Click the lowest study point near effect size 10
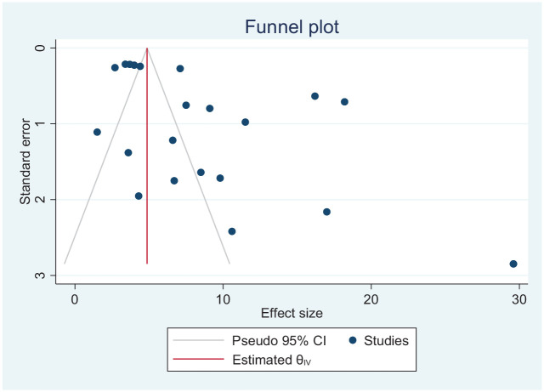This screenshot has width=544, height=392. (232, 231)
